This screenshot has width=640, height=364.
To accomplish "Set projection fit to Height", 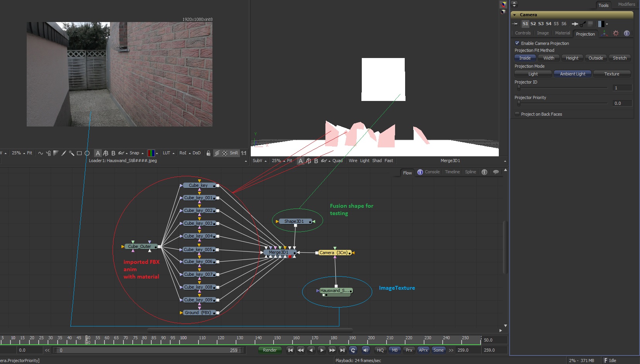I will tap(572, 58).
